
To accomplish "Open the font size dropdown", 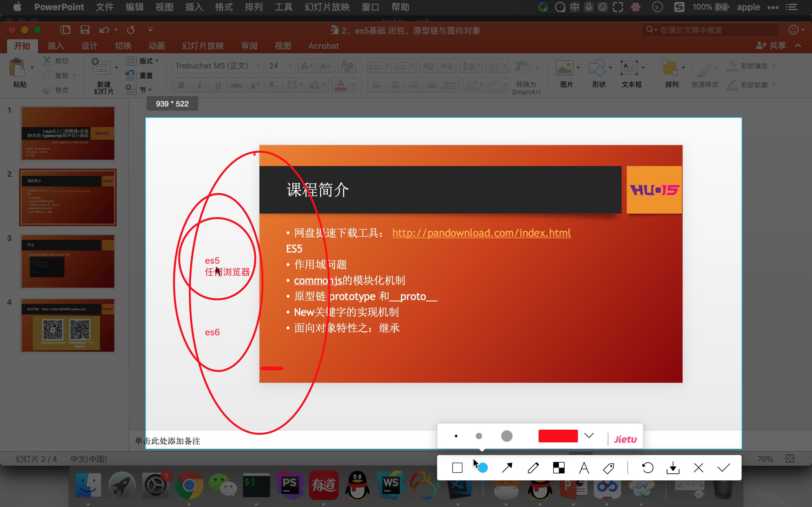I will click(x=289, y=66).
